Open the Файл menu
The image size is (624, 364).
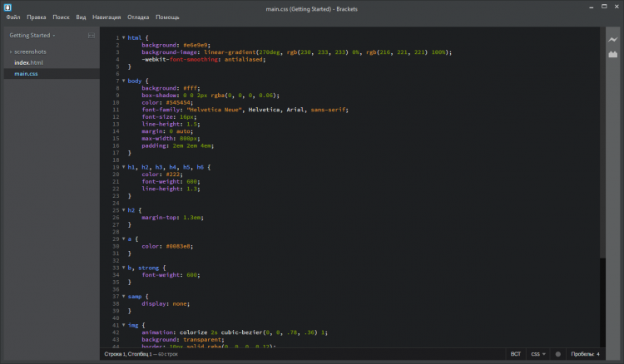[12, 17]
